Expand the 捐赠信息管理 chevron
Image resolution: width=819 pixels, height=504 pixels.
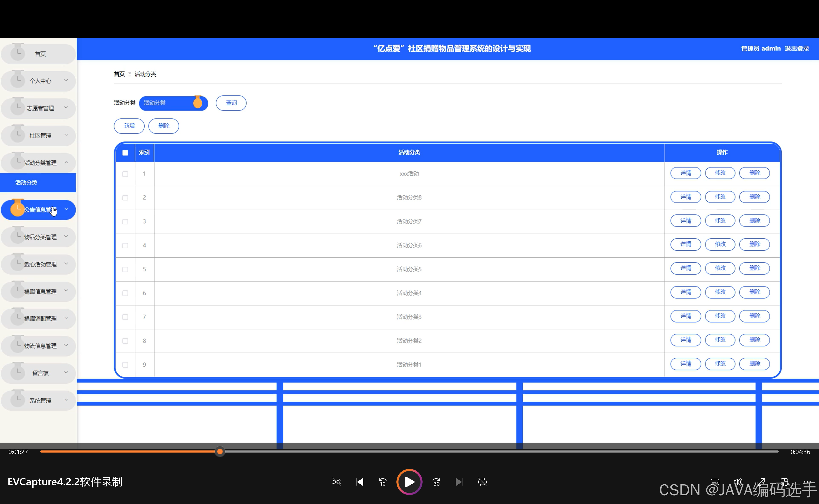(66, 291)
